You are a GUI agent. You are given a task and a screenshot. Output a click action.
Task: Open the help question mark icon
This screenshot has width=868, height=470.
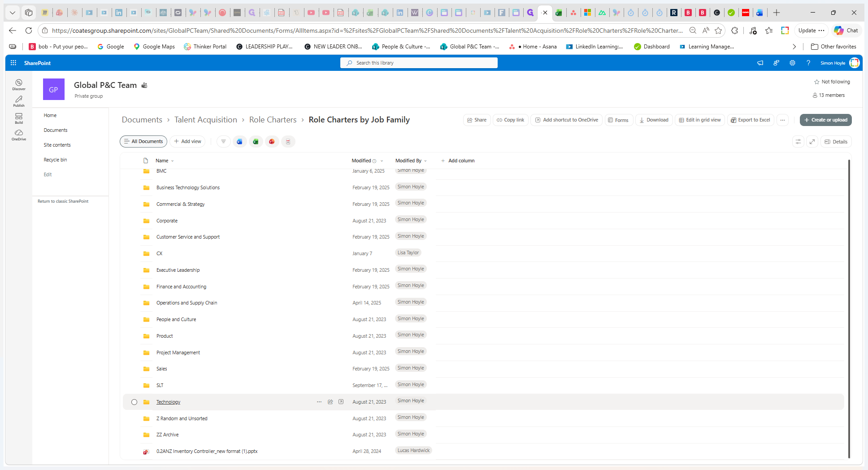point(808,63)
